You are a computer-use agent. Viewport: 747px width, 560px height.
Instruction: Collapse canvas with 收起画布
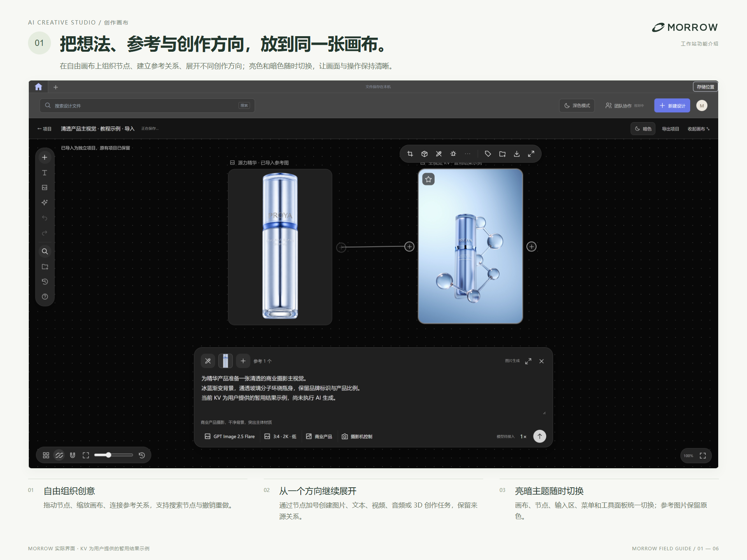tap(698, 129)
